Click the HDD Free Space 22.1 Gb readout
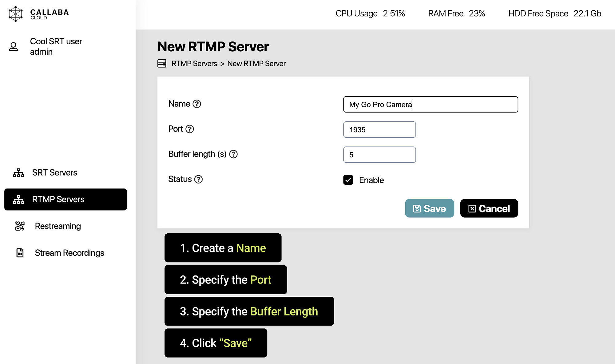The image size is (615, 364). tap(555, 14)
